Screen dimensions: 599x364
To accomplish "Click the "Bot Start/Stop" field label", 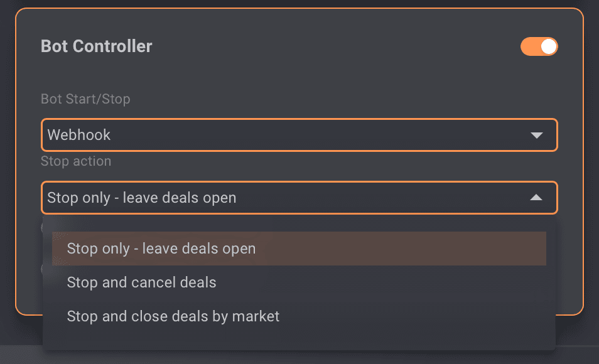I will click(x=85, y=99).
